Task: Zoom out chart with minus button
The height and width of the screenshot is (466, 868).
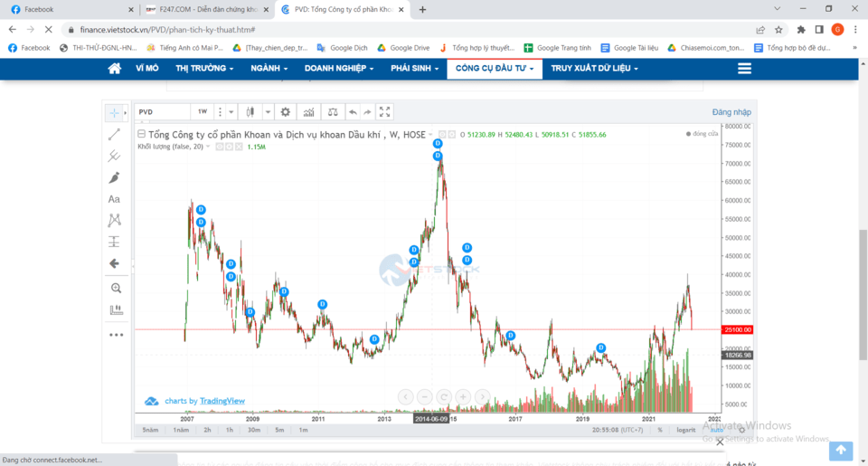Action: (425, 396)
